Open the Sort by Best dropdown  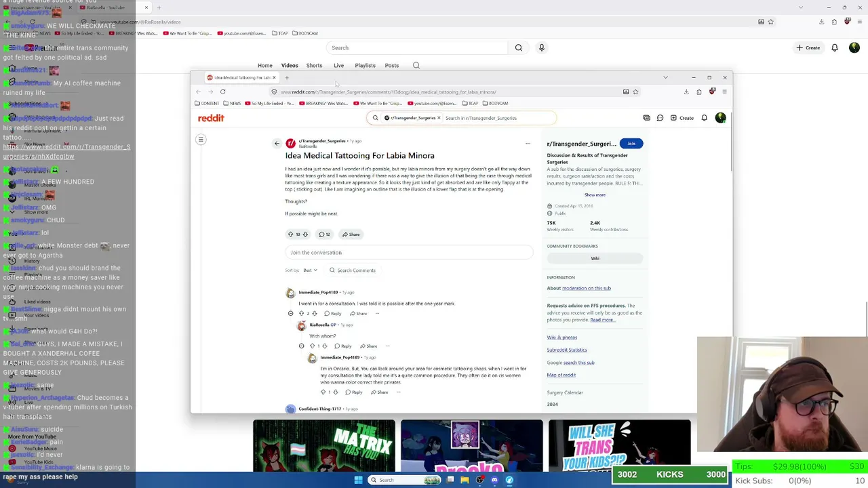pyautogui.click(x=310, y=270)
